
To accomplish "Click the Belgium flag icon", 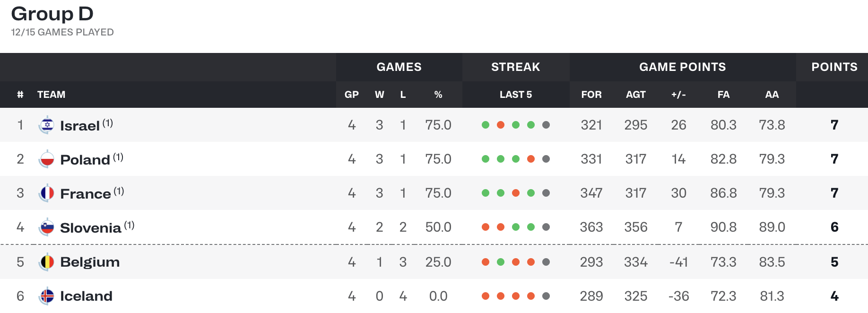I will [x=46, y=262].
